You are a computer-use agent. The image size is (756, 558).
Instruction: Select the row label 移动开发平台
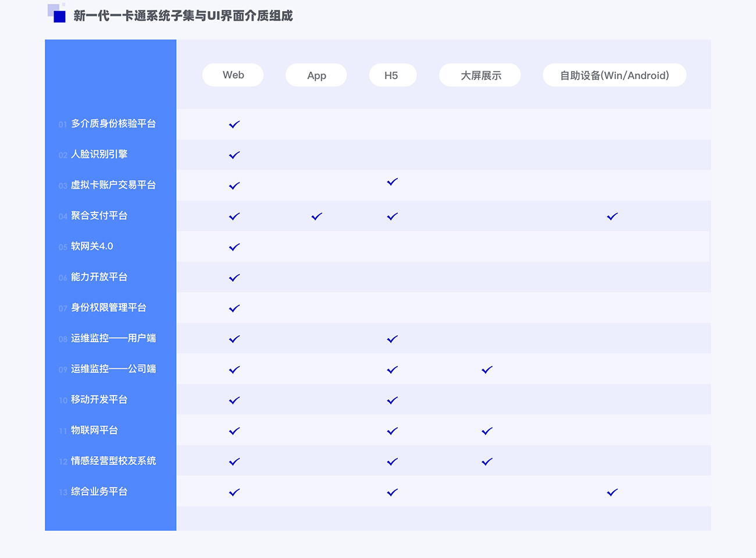pos(99,400)
